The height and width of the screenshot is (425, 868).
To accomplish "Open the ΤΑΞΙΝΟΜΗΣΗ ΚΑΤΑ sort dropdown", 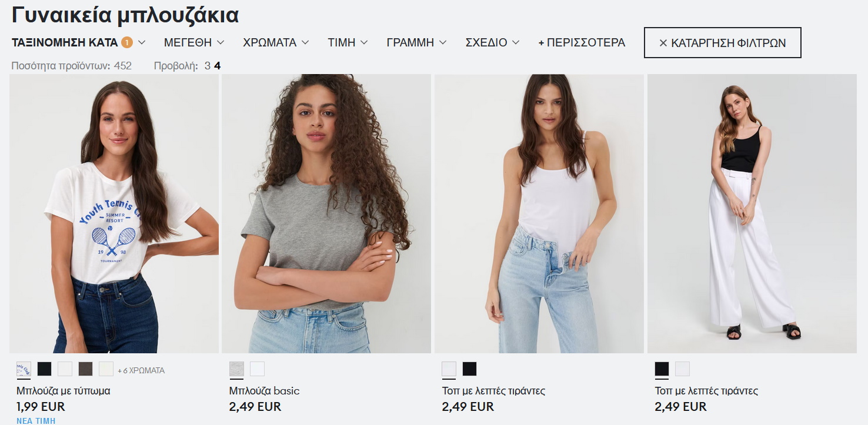I will (78, 42).
